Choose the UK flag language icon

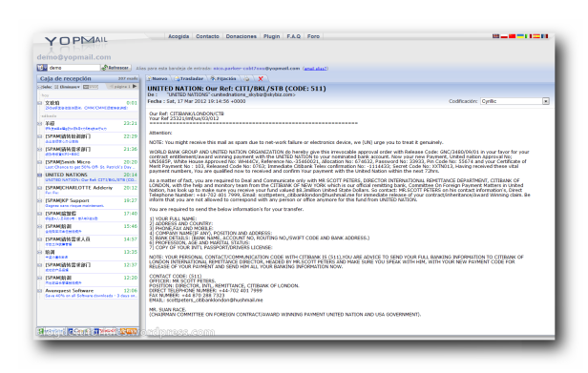[495, 36]
